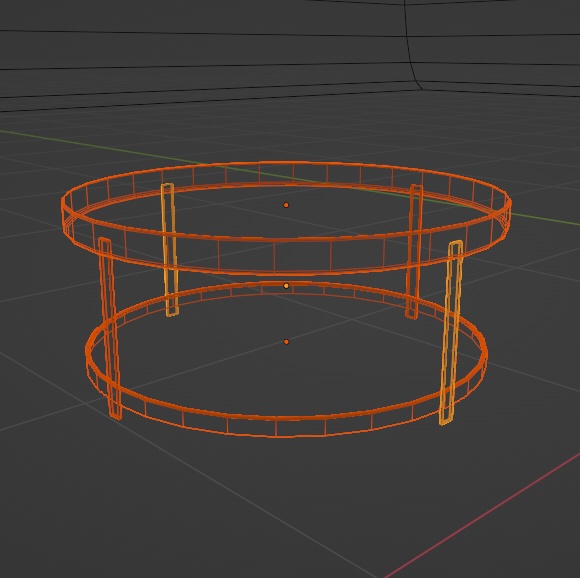The width and height of the screenshot is (580, 578).
Task: Click the light-orange middle origin dot
Action: (x=286, y=286)
